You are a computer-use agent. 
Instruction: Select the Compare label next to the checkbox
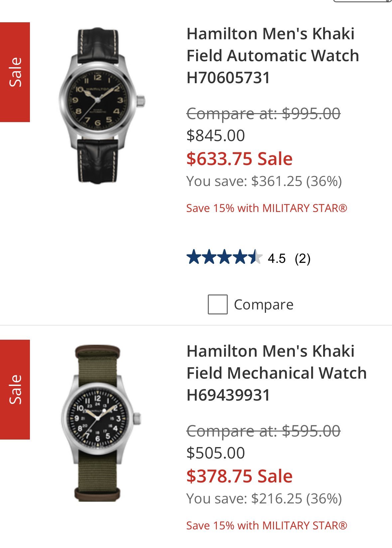[264, 305]
